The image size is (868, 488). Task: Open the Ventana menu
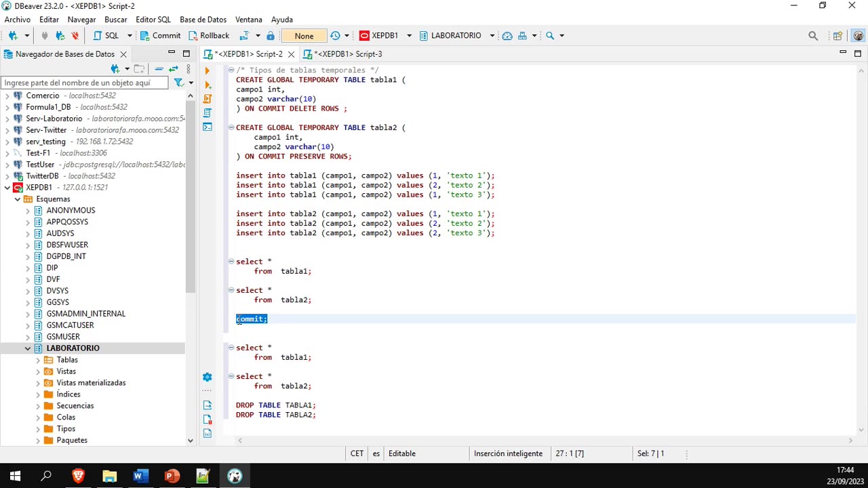(x=249, y=20)
